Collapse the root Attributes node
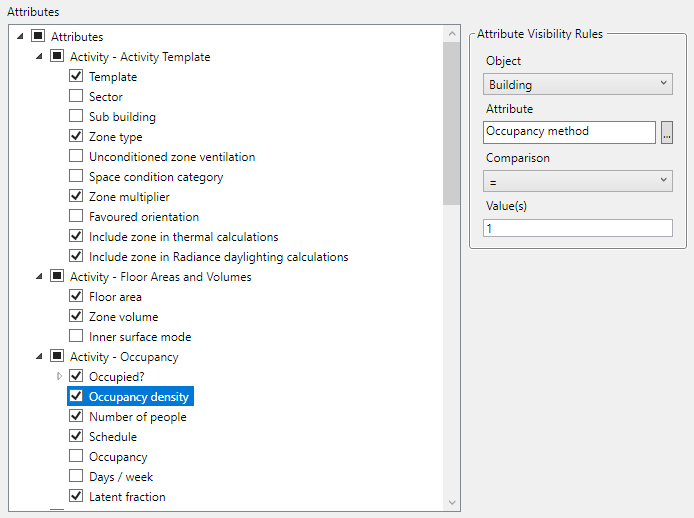The image size is (694, 518). point(21,36)
